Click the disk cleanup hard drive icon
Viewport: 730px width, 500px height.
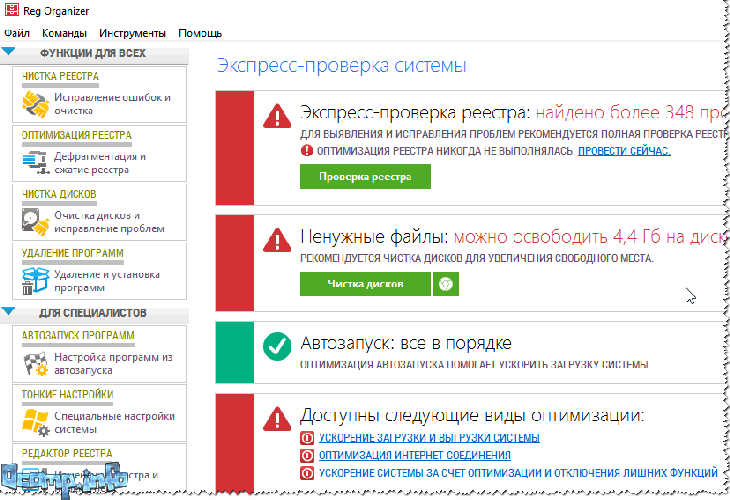(35, 222)
